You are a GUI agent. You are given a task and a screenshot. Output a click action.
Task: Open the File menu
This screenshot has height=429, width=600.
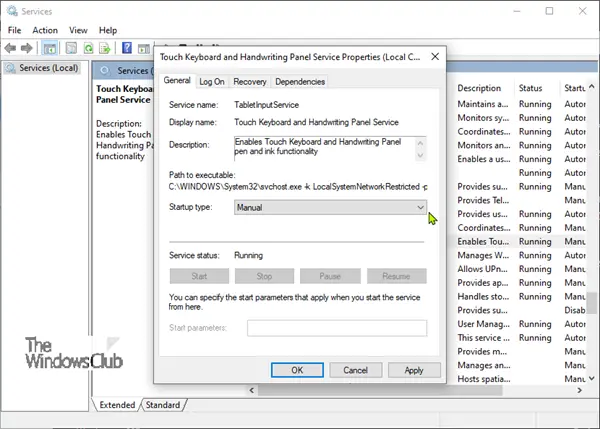point(15,30)
